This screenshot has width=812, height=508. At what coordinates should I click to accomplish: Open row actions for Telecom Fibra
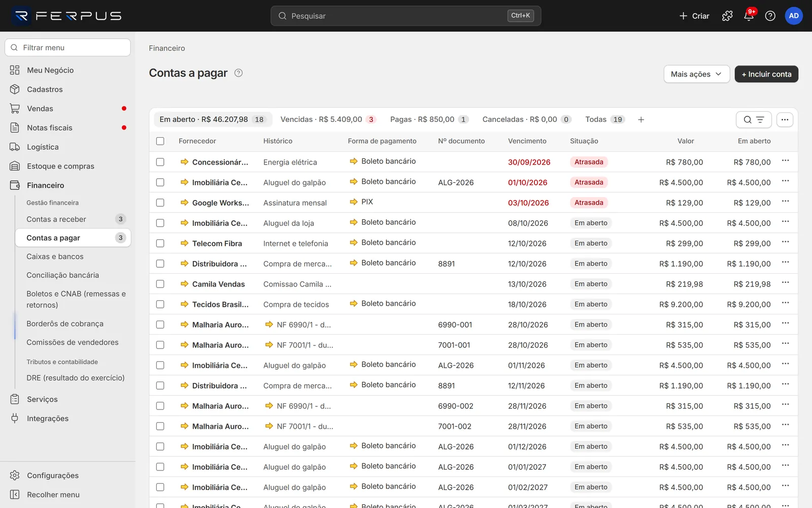click(785, 242)
